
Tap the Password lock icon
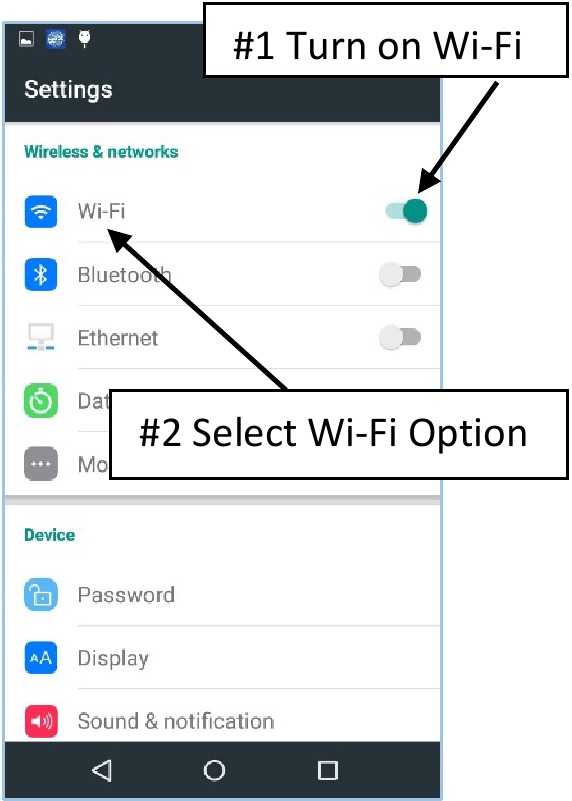41,595
